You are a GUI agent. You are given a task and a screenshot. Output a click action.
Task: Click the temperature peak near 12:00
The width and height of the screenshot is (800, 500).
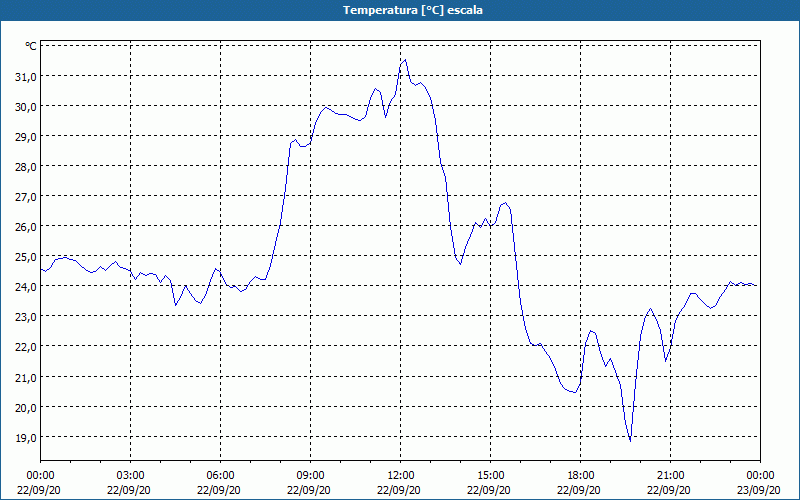405,60
